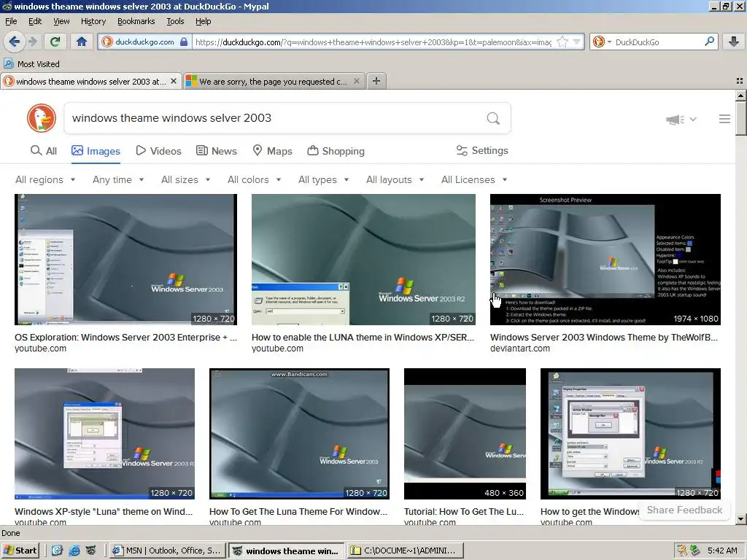The image size is (747, 560).
Task: Open the Bookmarks menu
Action: tap(136, 21)
